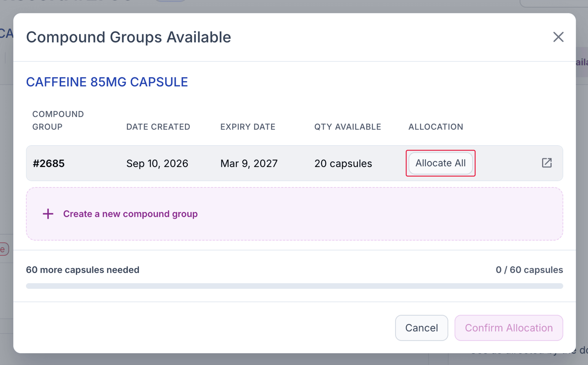Click Confirm Allocation button
The width and height of the screenshot is (588, 365).
(x=509, y=327)
